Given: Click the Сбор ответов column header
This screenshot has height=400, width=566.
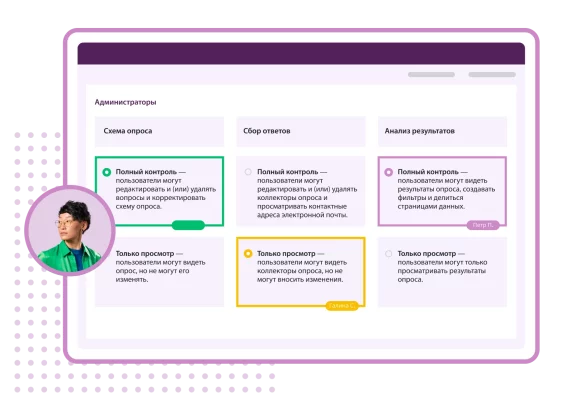Looking at the screenshot, I should (x=301, y=131).
